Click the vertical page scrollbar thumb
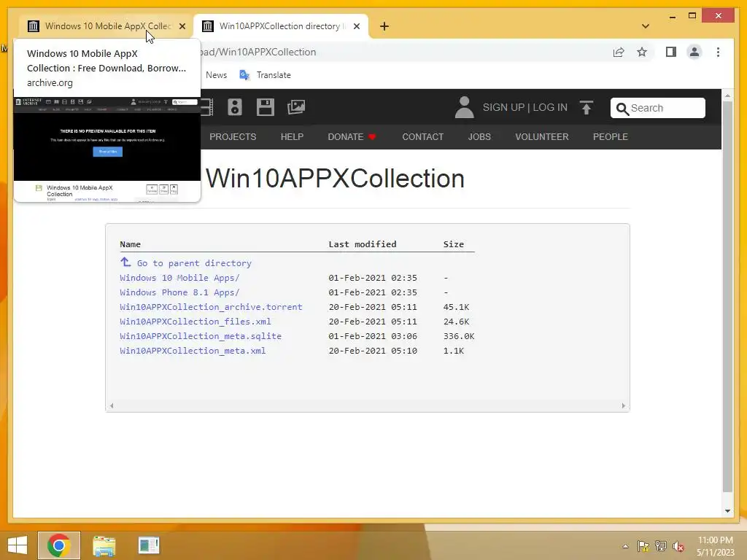747x560 pixels. (727, 297)
